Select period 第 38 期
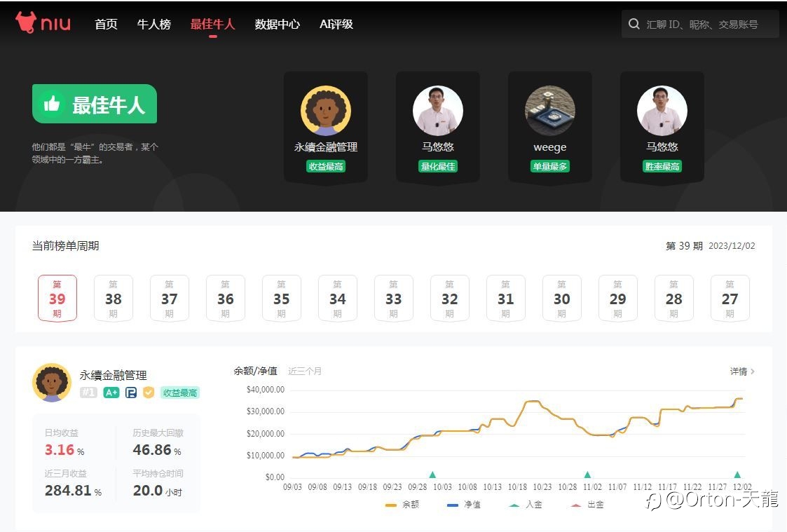This screenshot has width=787, height=532. coord(114,298)
